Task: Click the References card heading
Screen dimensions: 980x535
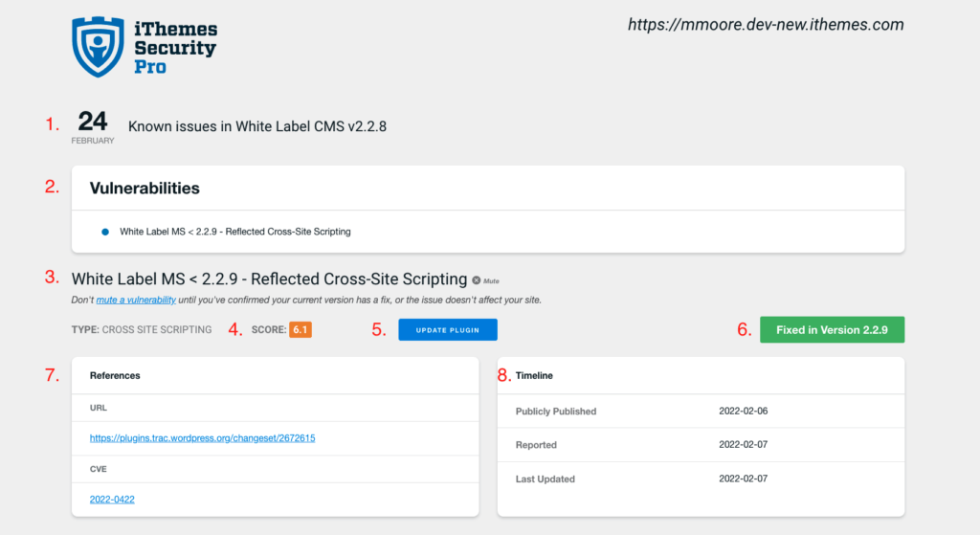Action: [115, 375]
